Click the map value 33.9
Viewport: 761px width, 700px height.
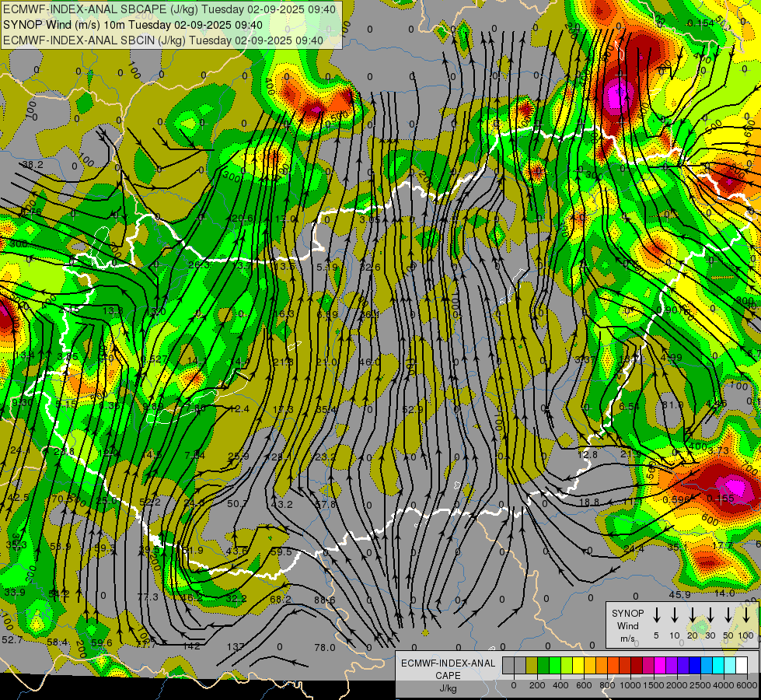click(15, 593)
